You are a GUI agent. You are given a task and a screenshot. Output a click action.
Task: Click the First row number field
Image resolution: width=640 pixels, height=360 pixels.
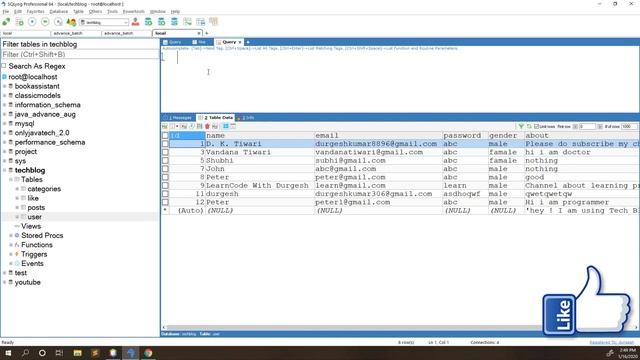click(x=587, y=127)
